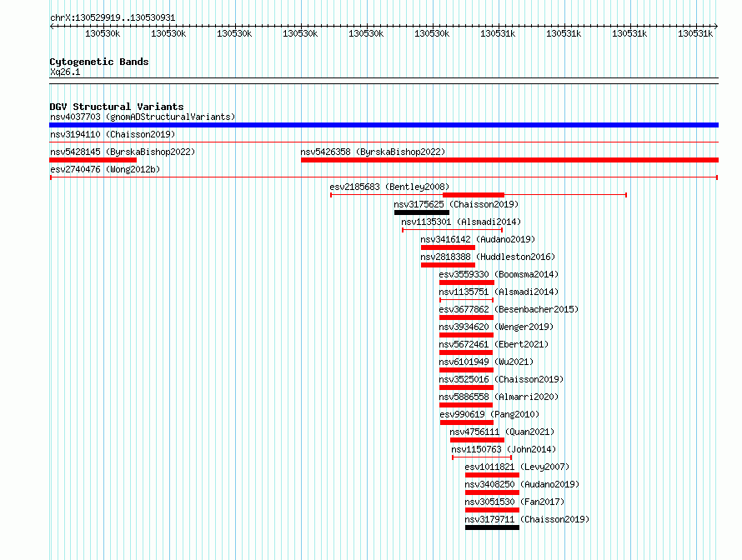The image size is (742, 560).
Task: Select nsv3408250 (Audano2019) label
Action: (522, 484)
